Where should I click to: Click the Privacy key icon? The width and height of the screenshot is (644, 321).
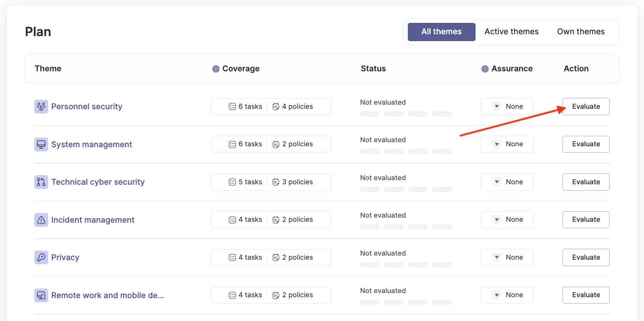(41, 257)
